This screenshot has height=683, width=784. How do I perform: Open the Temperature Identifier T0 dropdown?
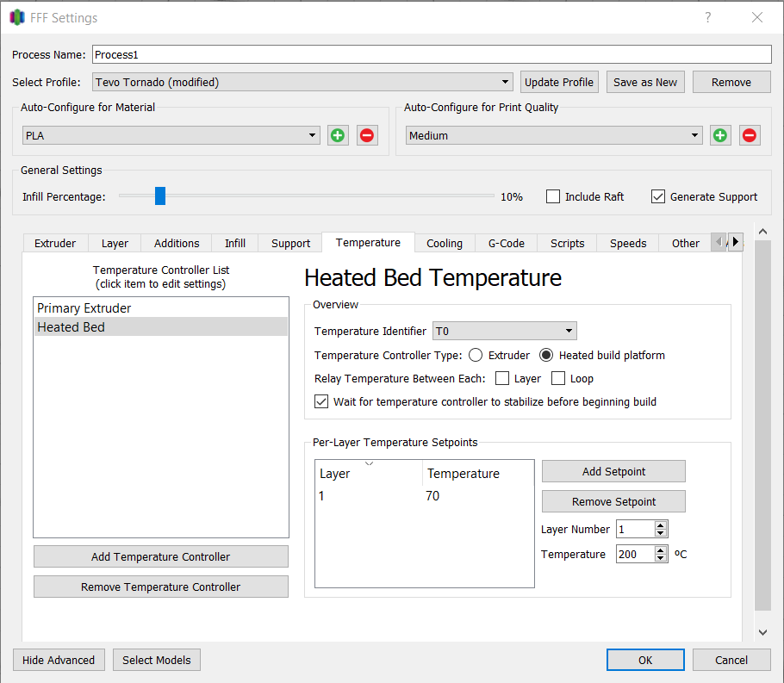tap(505, 331)
